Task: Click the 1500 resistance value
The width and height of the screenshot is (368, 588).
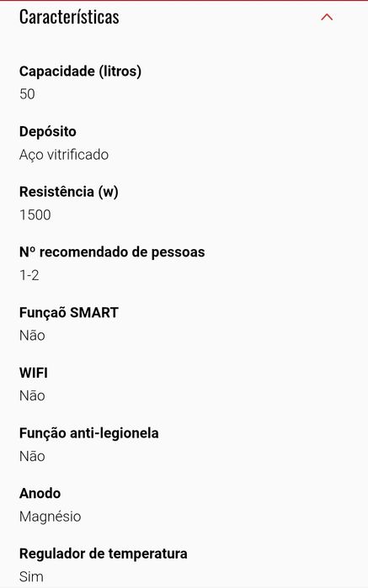Action: point(35,215)
